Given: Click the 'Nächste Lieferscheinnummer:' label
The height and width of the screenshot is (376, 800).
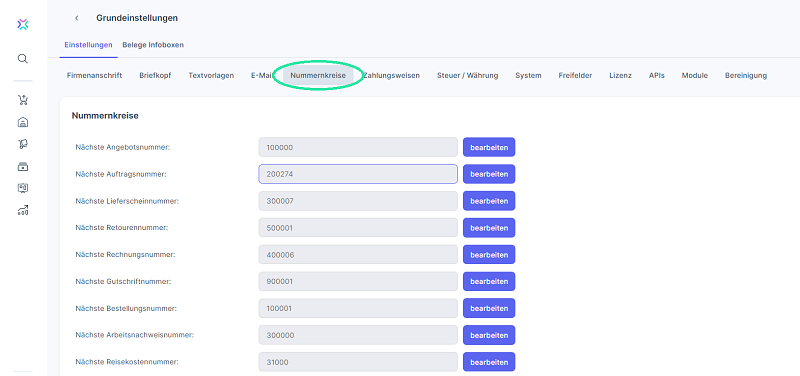Looking at the screenshot, I should click(127, 201).
